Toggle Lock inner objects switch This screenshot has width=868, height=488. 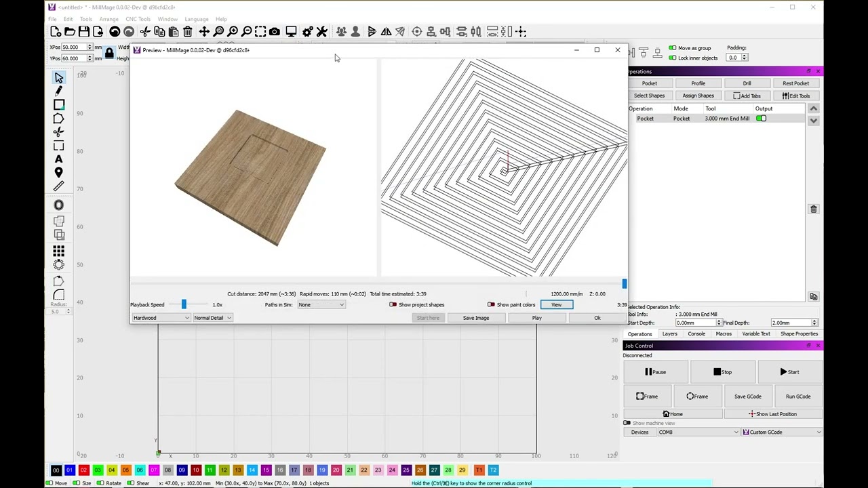672,58
